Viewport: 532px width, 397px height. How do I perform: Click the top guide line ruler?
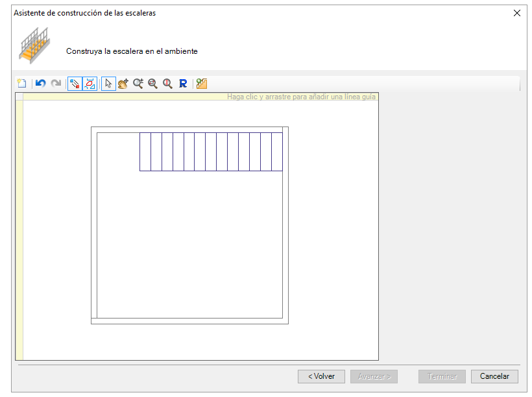201,97
